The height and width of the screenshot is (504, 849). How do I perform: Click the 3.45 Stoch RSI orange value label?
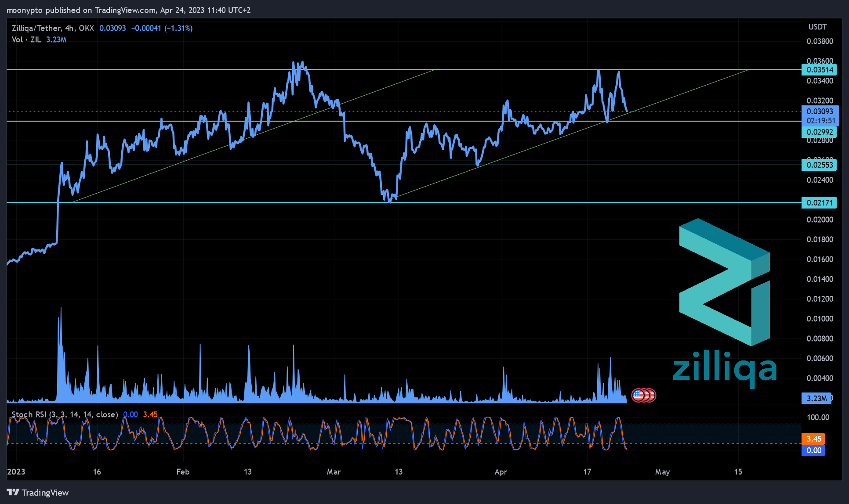[813, 439]
